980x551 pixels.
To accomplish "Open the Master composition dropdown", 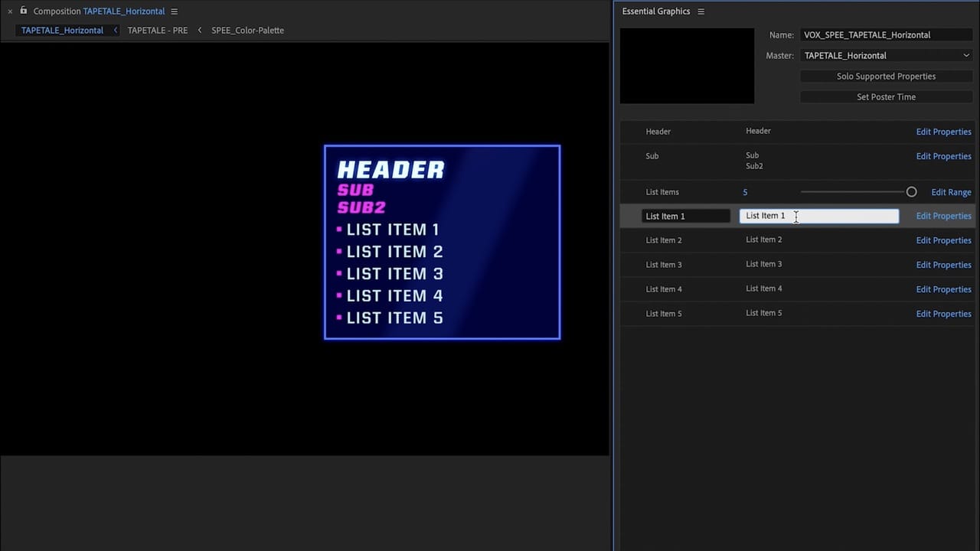I will coord(886,56).
